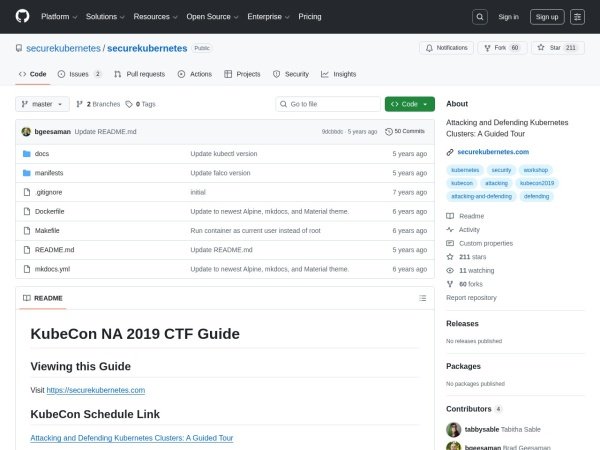Click the book icon beside Readme
Screen dimensions: 600x450
[450, 216]
